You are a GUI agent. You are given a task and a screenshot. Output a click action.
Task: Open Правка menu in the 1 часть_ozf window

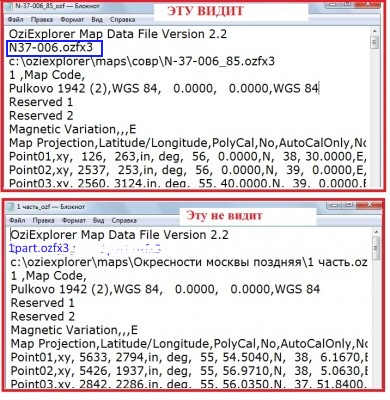click(x=44, y=220)
